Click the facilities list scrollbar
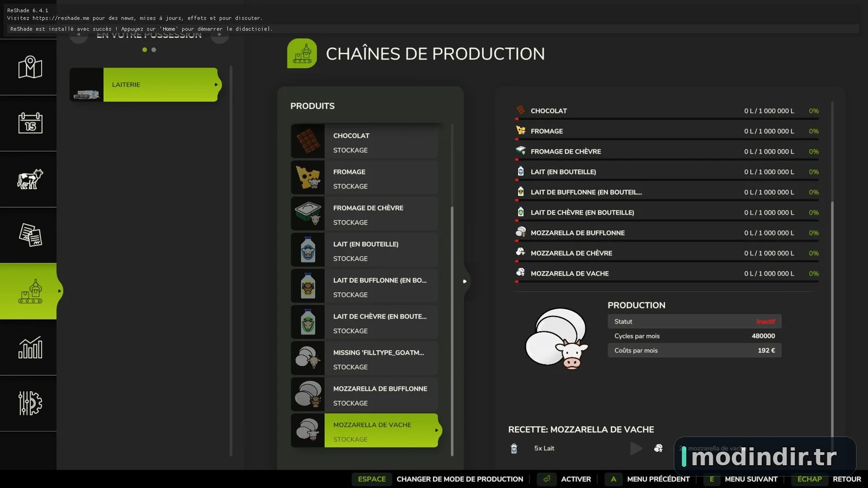Viewport: 868px width, 488px height. tap(231, 260)
